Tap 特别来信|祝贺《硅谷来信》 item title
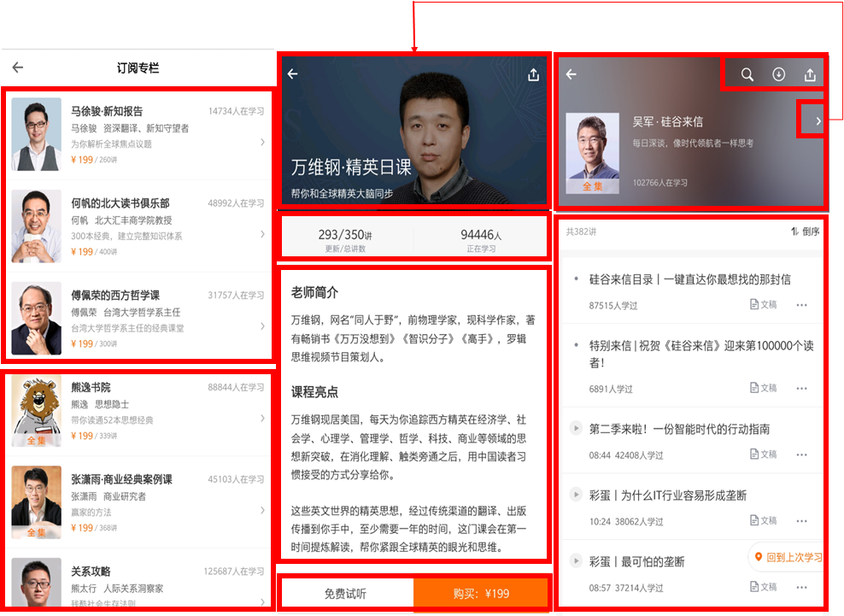The height and width of the screenshot is (616, 844). (701, 354)
